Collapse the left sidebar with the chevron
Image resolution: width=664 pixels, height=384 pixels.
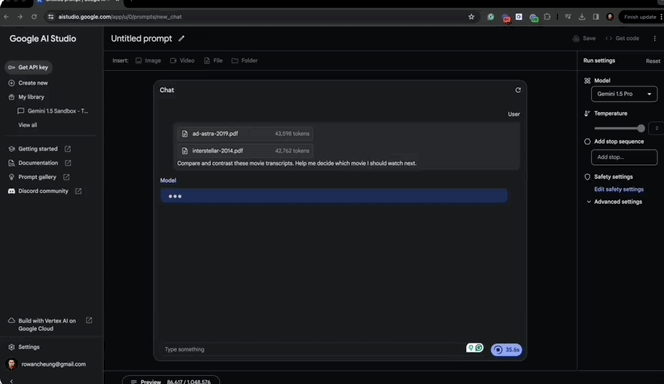pos(11,381)
